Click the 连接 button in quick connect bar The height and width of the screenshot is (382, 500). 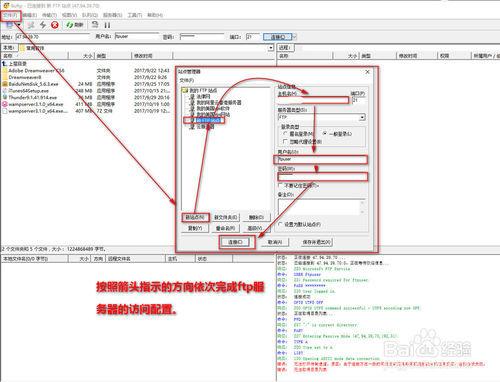coord(277,37)
